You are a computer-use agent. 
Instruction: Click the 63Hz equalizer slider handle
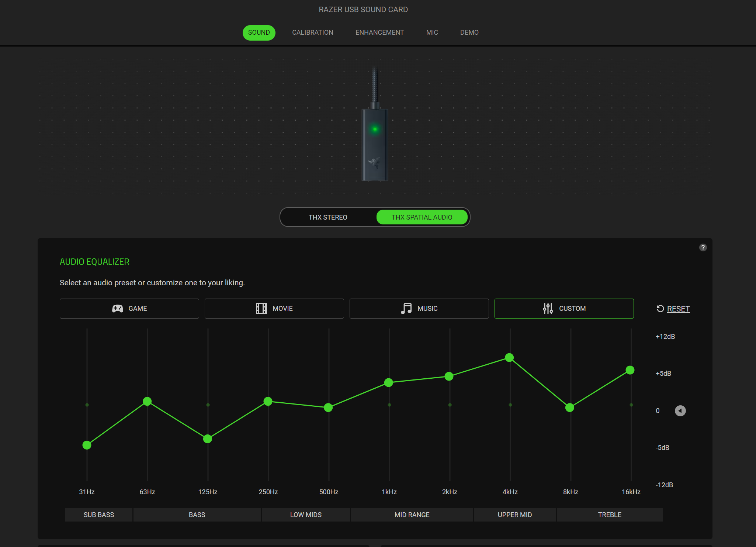147,401
